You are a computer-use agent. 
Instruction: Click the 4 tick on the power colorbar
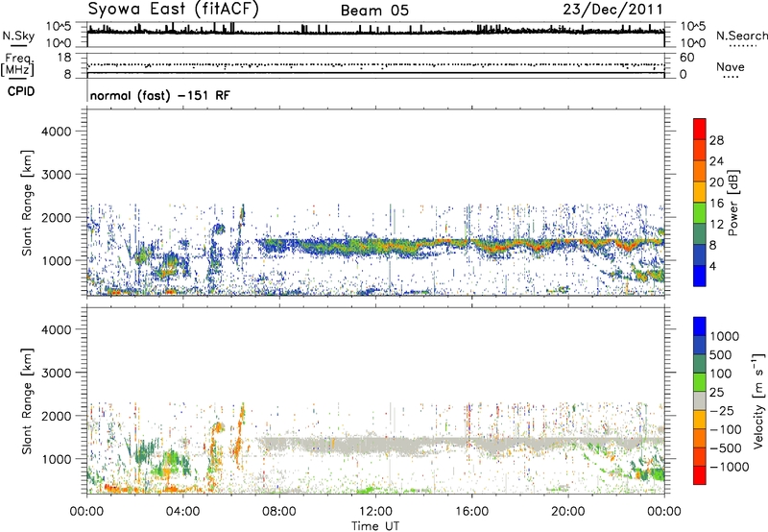(x=713, y=267)
